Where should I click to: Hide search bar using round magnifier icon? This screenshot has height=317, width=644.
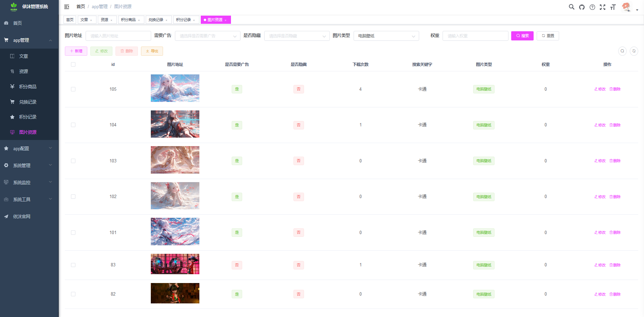622,51
